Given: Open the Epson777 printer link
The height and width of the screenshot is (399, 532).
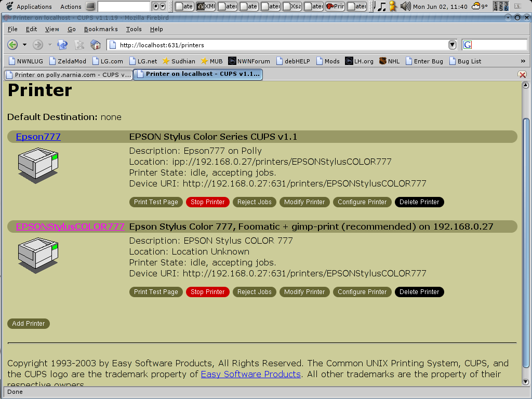Looking at the screenshot, I should click(38, 137).
